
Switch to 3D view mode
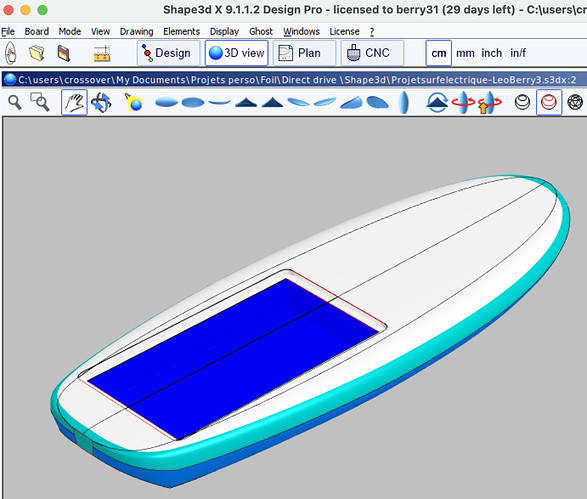pos(237,53)
